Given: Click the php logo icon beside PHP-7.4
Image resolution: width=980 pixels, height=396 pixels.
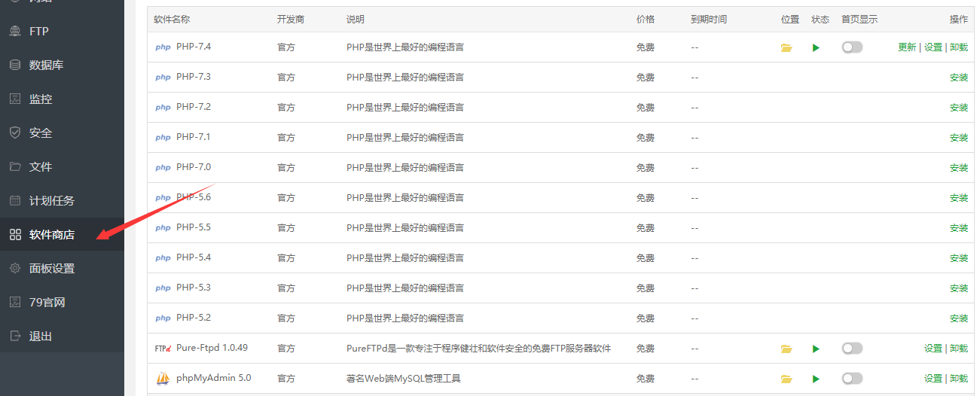Looking at the screenshot, I should (163, 47).
